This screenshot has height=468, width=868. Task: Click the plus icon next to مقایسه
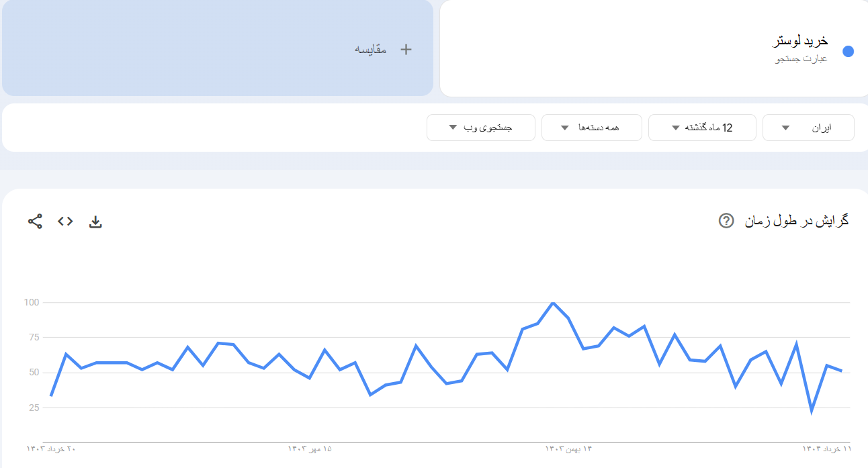click(x=406, y=49)
